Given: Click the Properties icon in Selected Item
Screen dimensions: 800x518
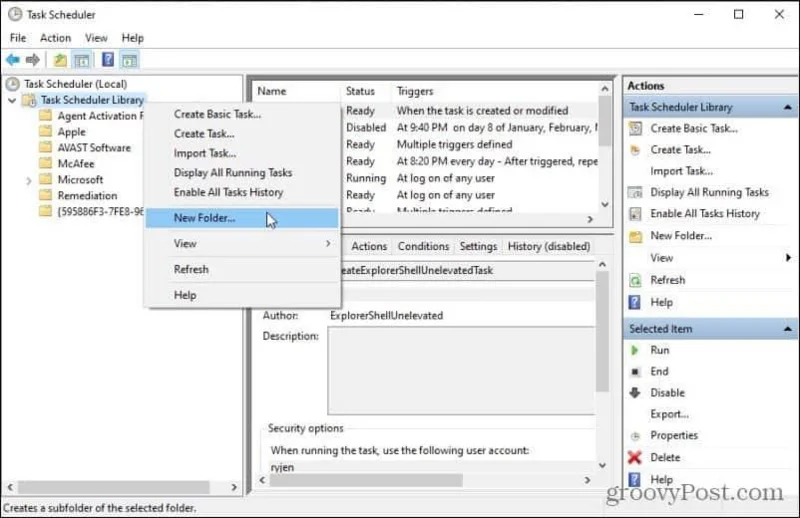Looking at the screenshot, I should 635,436.
